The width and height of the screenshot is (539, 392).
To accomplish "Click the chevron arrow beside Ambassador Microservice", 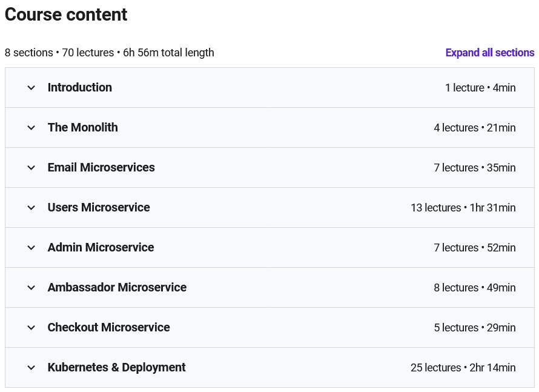I will (31, 288).
